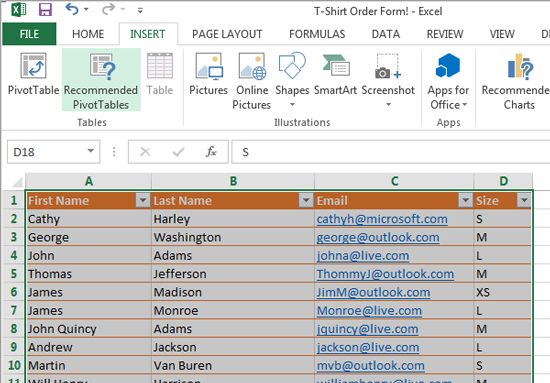This screenshot has height=383, width=550.
Task: Confirm entry with the checkmark button
Action: click(179, 152)
